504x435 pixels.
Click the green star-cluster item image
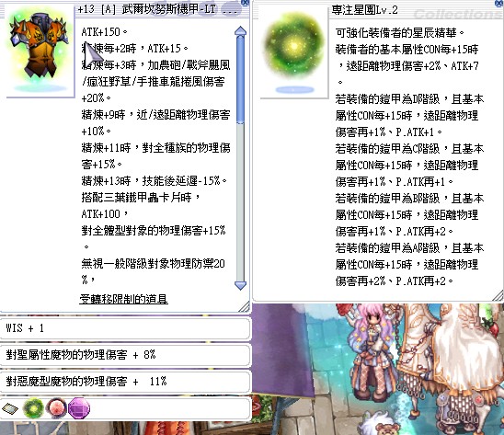click(293, 52)
